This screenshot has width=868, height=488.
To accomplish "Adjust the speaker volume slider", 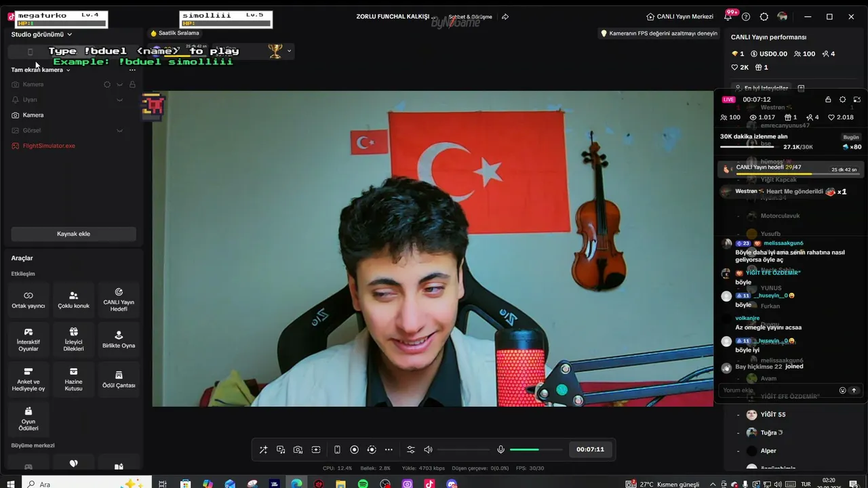I will coord(464,449).
